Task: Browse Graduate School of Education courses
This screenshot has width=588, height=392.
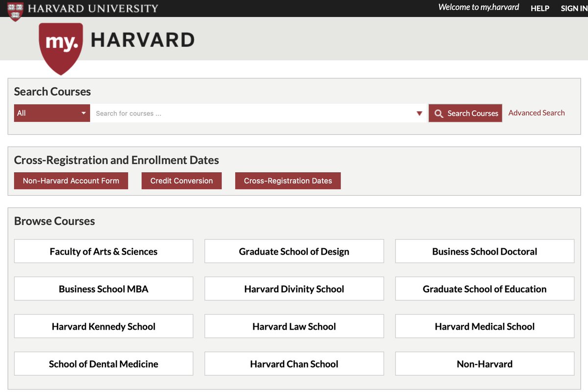Action: (x=485, y=288)
